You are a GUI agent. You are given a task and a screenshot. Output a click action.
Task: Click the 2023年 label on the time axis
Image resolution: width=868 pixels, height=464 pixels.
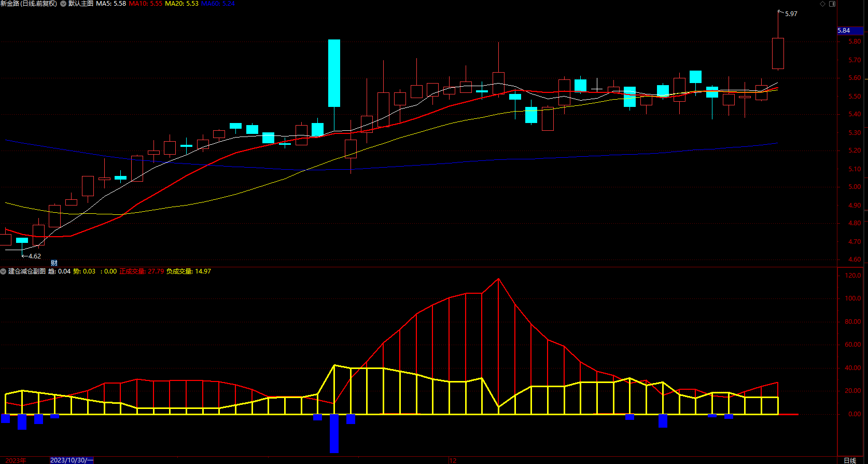(16, 460)
